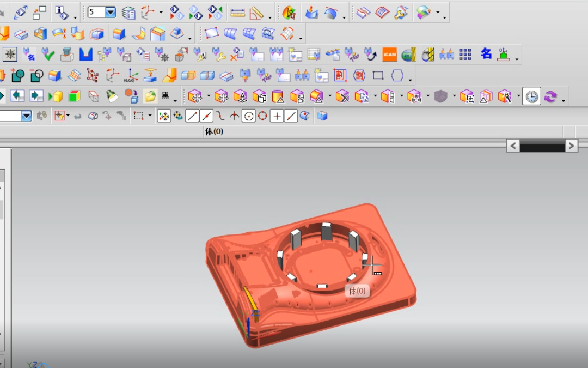
Task: Click the black horizontal scrollbar thumb
Action: [542, 146]
